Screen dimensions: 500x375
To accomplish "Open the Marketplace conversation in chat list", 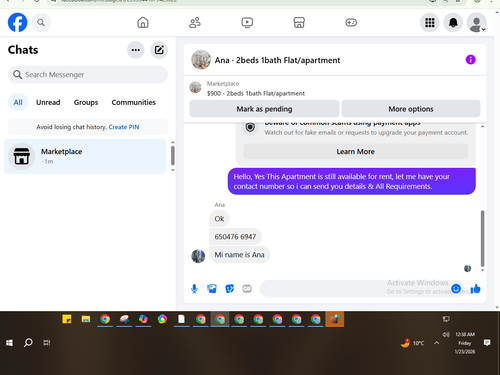I will coord(85,156).
